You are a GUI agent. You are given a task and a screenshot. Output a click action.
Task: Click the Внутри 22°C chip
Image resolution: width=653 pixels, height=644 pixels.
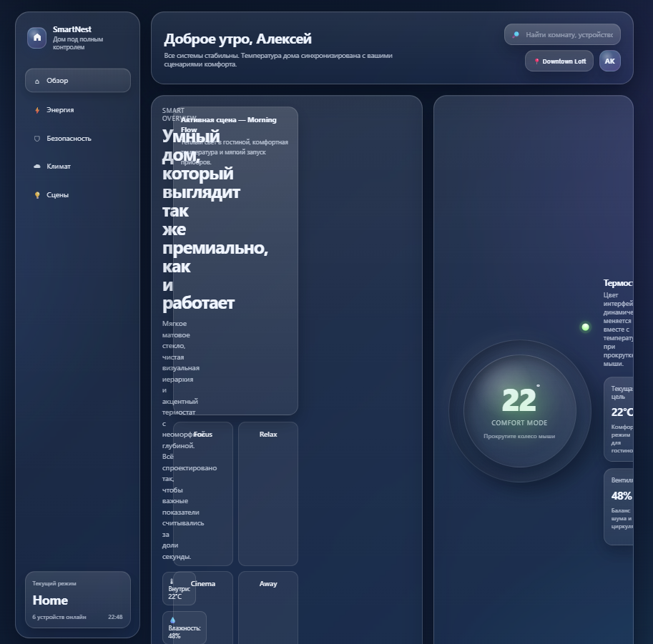179,589
